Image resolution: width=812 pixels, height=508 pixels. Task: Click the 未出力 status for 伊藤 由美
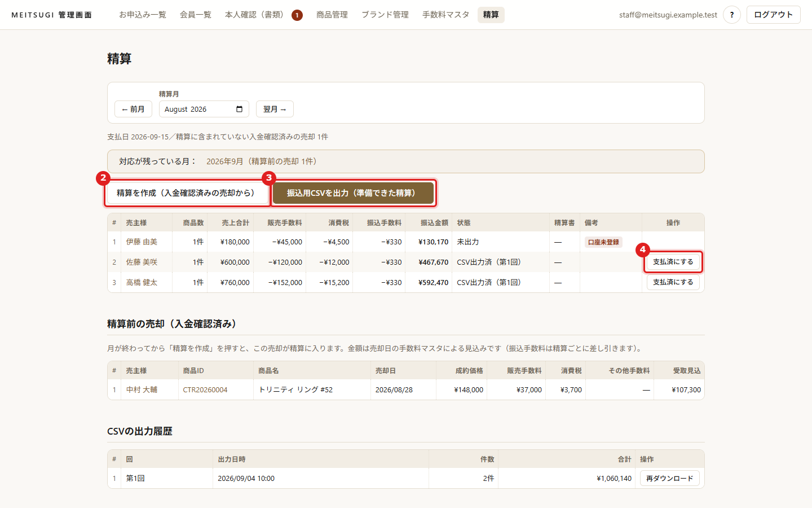(467, 242)
